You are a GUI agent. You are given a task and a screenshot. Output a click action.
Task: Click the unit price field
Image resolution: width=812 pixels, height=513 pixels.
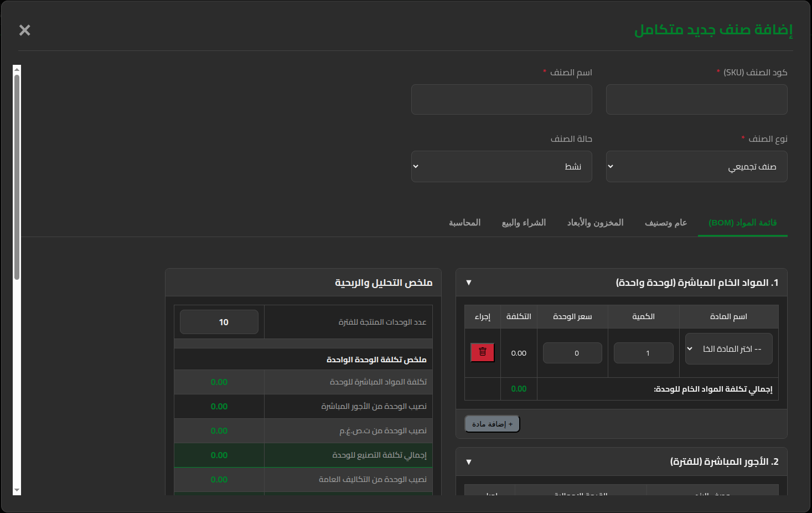click(x=572, y=353)
